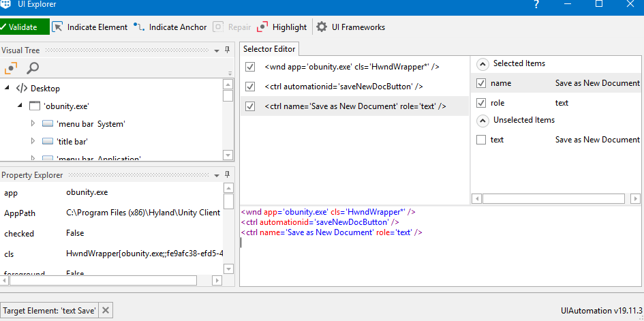Screen dimensions: 644x321
Task: Open the Visual Tree panel dropdown arrow
Action: click(x=217, y=50)
